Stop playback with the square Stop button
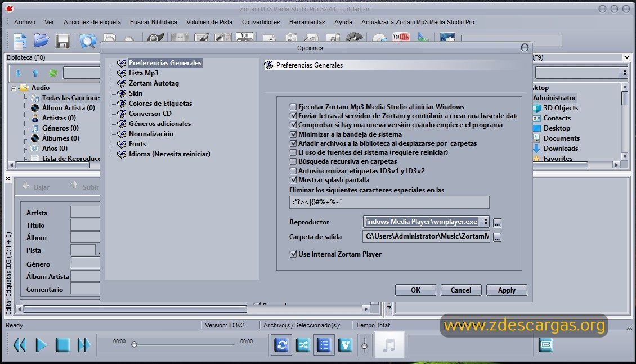 [62, 345]
